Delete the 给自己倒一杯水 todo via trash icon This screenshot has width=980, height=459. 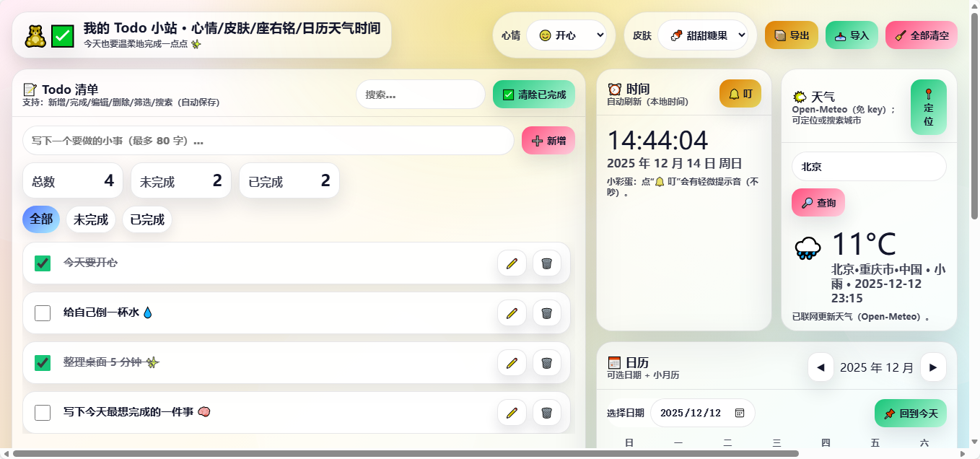(547, 313)
